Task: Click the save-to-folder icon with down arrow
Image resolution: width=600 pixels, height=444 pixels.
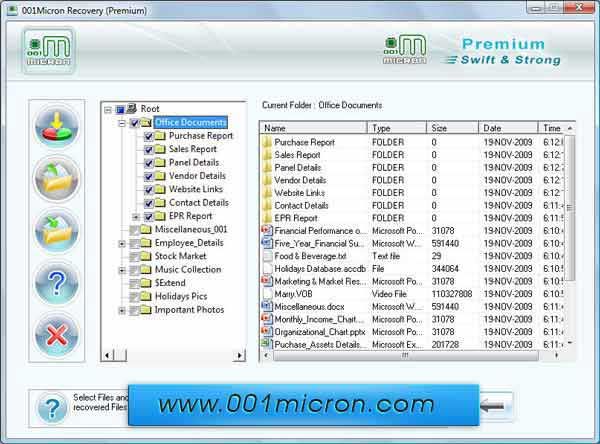Action: click(57, 231)
